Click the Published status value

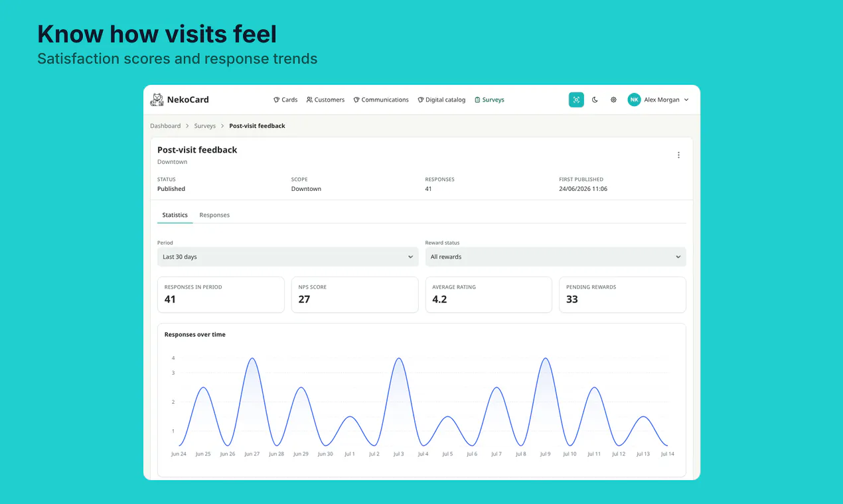tap(171, 189)
